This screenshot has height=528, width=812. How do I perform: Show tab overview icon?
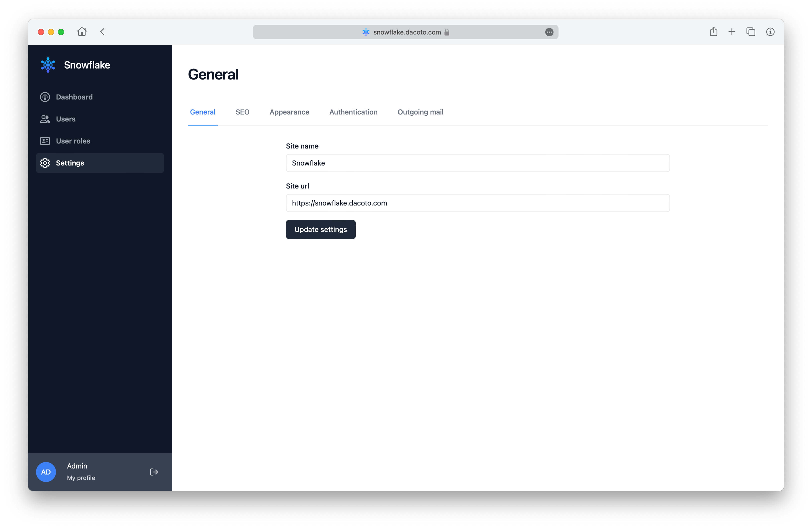(x=750, y=32)
